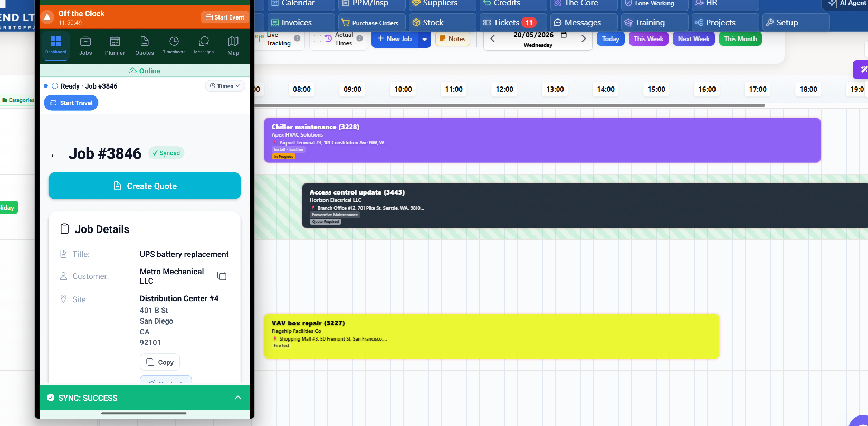Click the This Month button
The image size is (868, 426).
(x=740, y=39)
